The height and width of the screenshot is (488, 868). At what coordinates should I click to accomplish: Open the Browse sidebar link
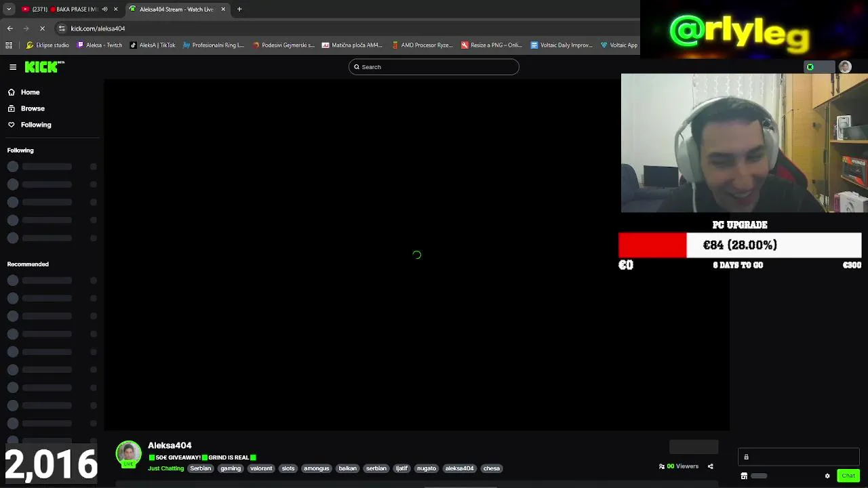tap(33, 108)
